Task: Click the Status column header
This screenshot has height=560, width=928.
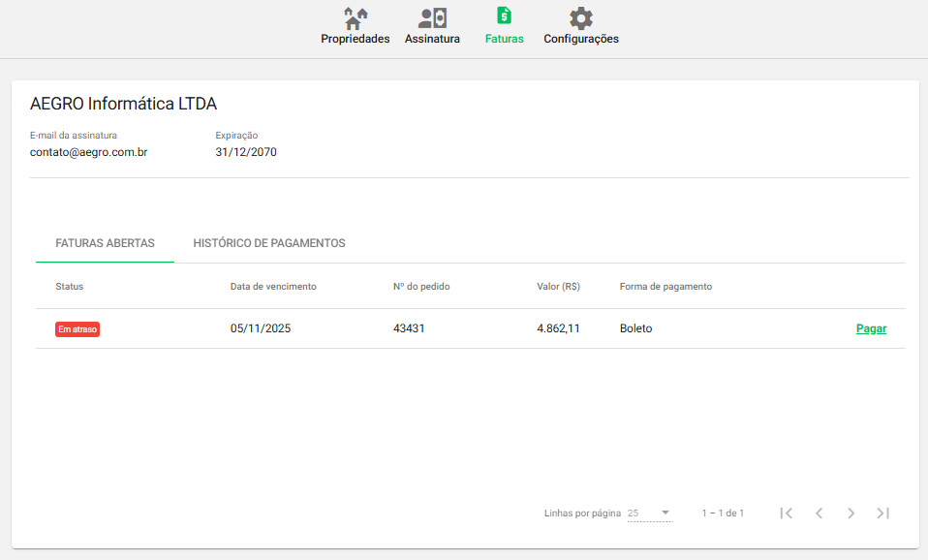Action: tap(70, 287)
